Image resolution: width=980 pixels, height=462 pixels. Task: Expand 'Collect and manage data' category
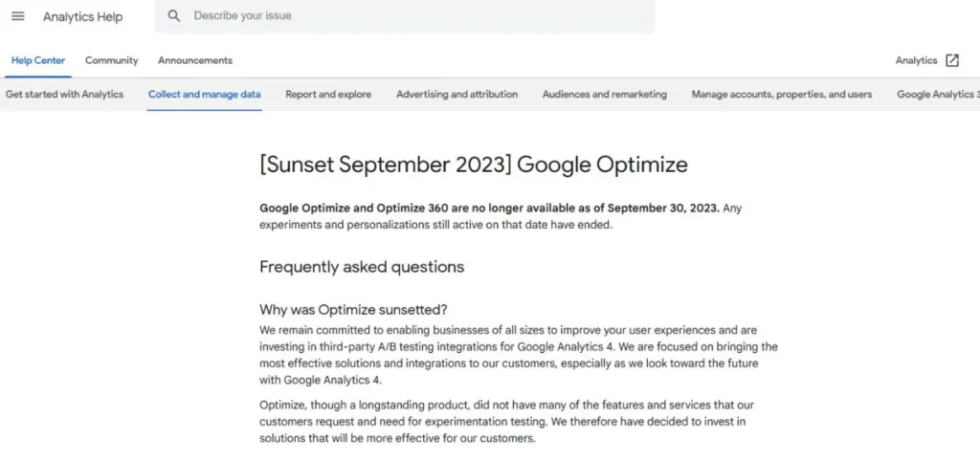click(x=204, y=95)
